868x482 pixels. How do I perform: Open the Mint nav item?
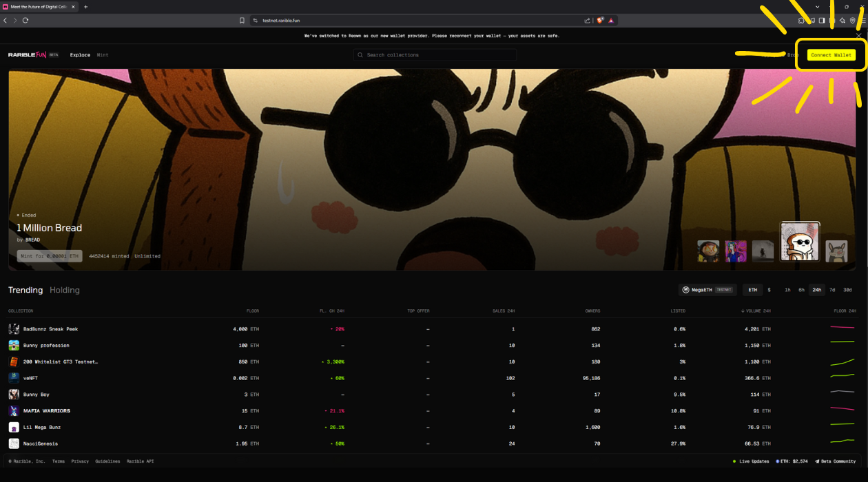pos(103,55)
